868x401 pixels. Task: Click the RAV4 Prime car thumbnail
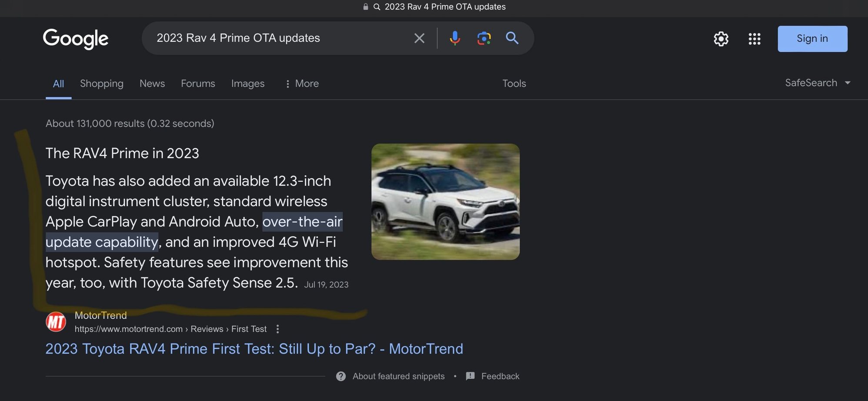pos(445,201)
